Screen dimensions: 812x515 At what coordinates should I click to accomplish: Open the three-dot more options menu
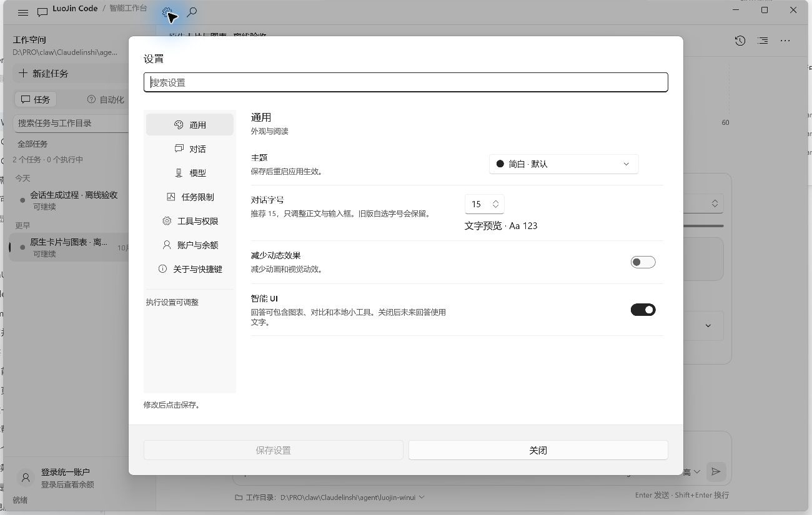pyautogui.click(x=785, y=41)
